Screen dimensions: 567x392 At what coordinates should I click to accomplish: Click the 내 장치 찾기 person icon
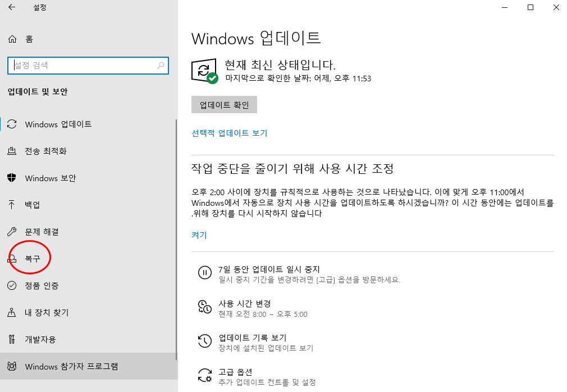pos(12,312)
